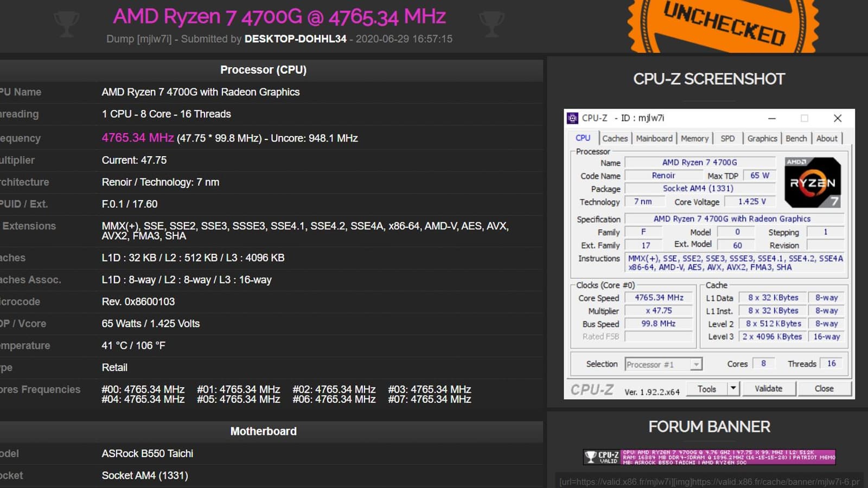Click the ASRock B550 Taichi model text
Image resolution: width=868 pixels, height=488 pixels.
tap(148, 453)
